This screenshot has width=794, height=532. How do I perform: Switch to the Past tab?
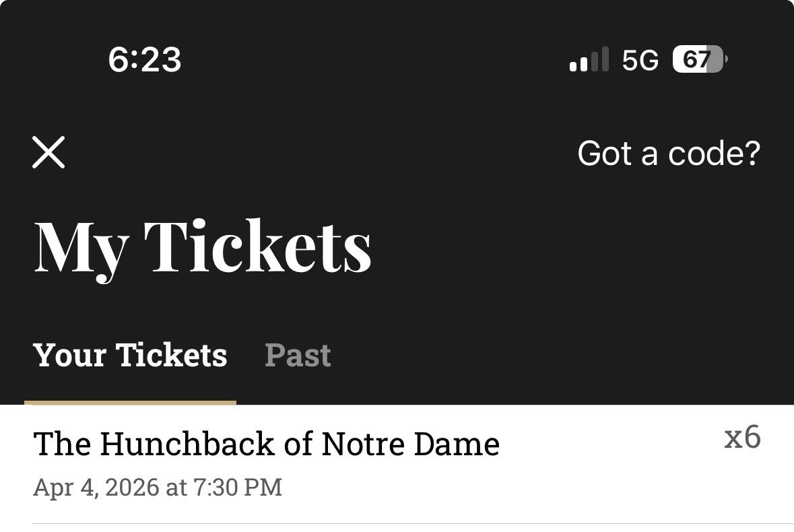click(298, 356)
